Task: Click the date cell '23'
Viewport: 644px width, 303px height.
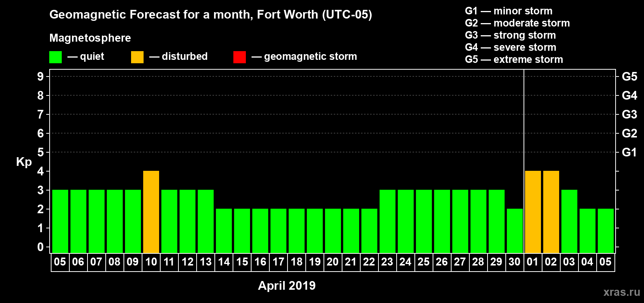Action: click(388, 262)
